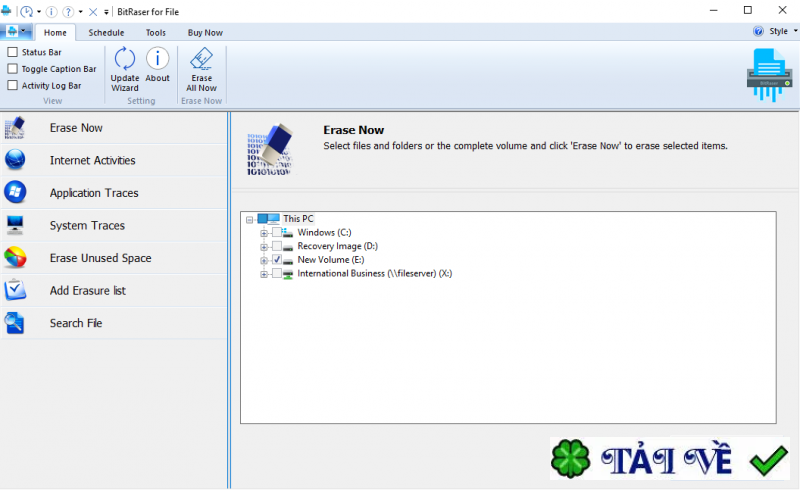800x490 pixels.
Task: Click Erase All Now ribbon icon
Action: (x=202, y=59)
